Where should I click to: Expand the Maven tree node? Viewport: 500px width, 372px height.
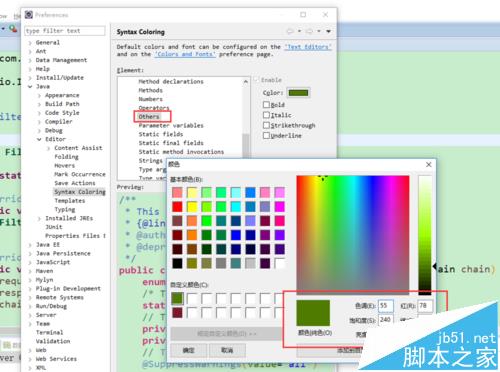[30, 271]
